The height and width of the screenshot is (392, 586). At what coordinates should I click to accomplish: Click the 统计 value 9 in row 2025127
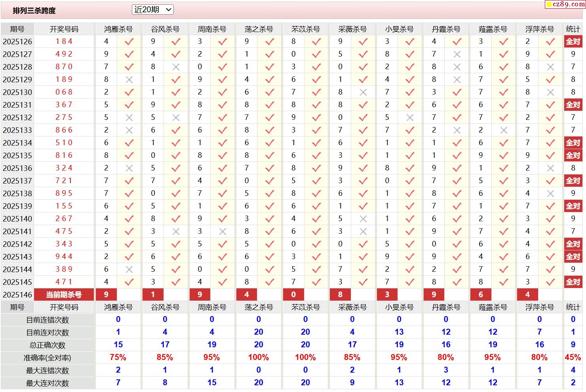(x=573, y=54)
